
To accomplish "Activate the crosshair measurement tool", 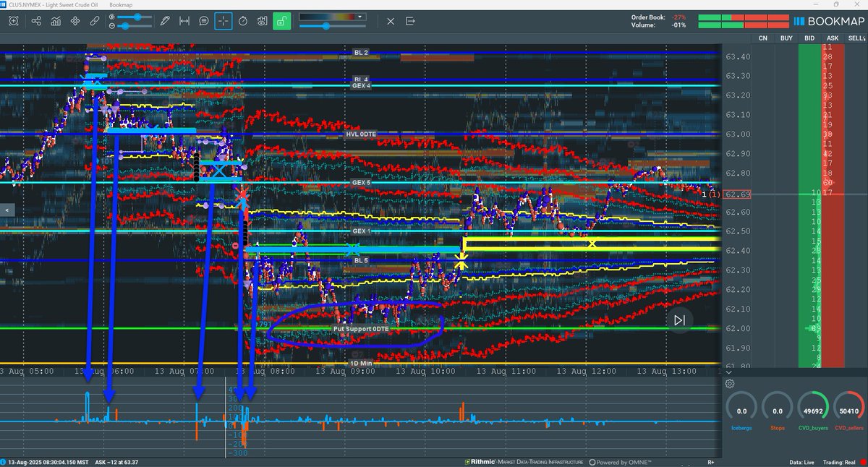I will coord(224,21).
